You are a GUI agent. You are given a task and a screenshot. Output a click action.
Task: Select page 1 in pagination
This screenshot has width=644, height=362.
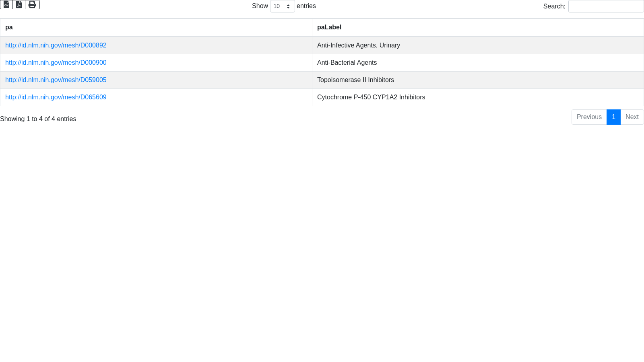pos(613,117)
